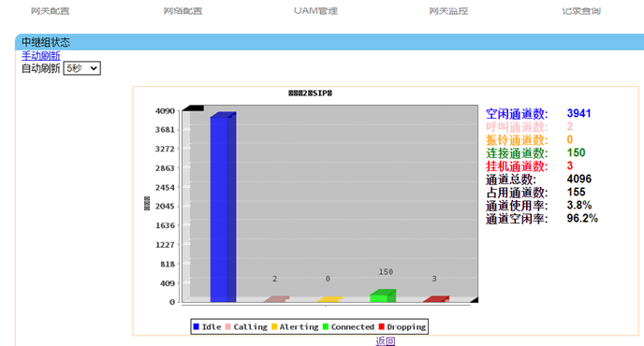Viewport: 644px width, 346px height.
Task: Open the 网关配置 menu
Action: click(51, 11)
